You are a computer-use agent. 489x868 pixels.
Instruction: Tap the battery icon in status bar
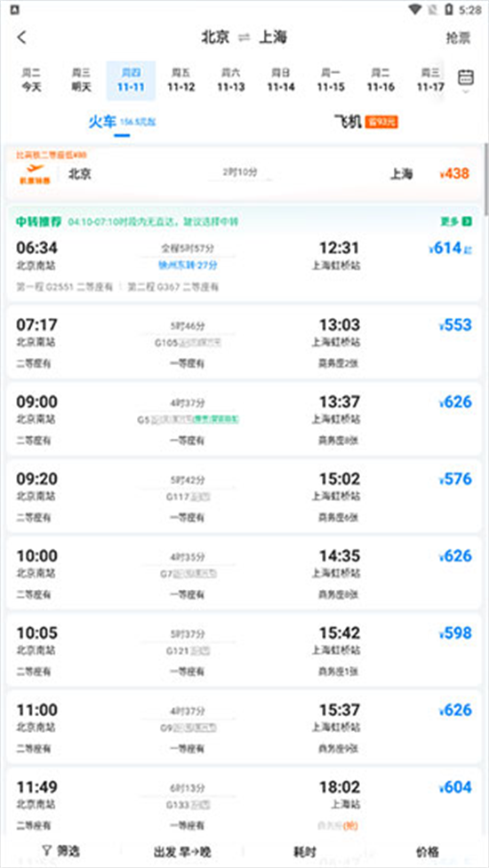click(449, 10)
